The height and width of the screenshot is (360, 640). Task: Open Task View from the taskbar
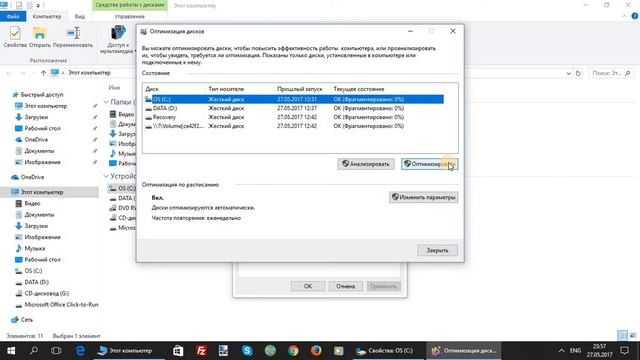(x=56, y=351)
